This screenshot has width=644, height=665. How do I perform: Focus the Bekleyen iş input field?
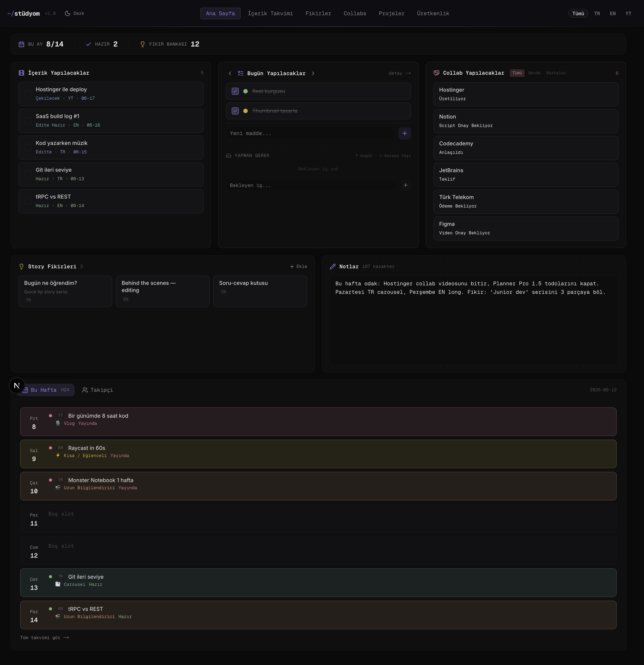(311, 185)
